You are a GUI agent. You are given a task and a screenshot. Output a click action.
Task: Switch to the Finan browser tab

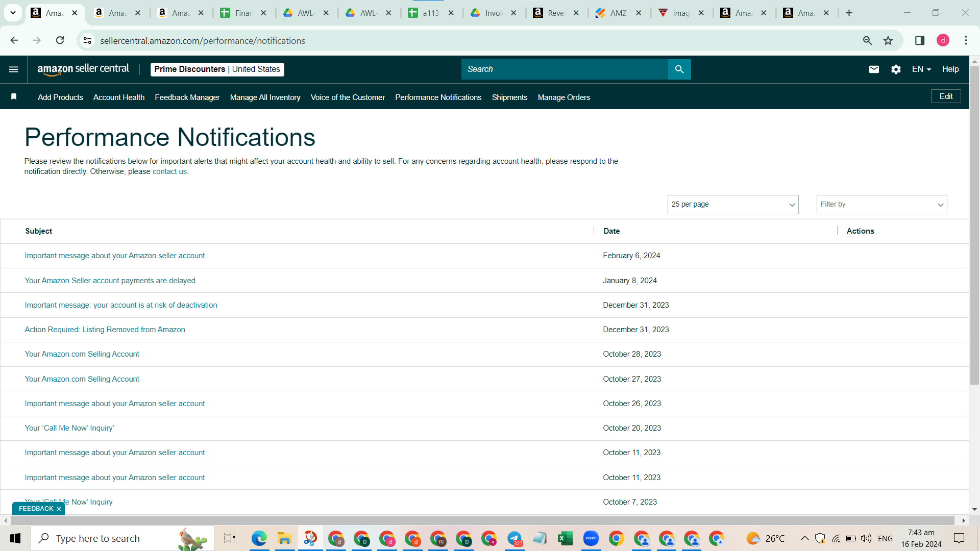coord(244,13)
